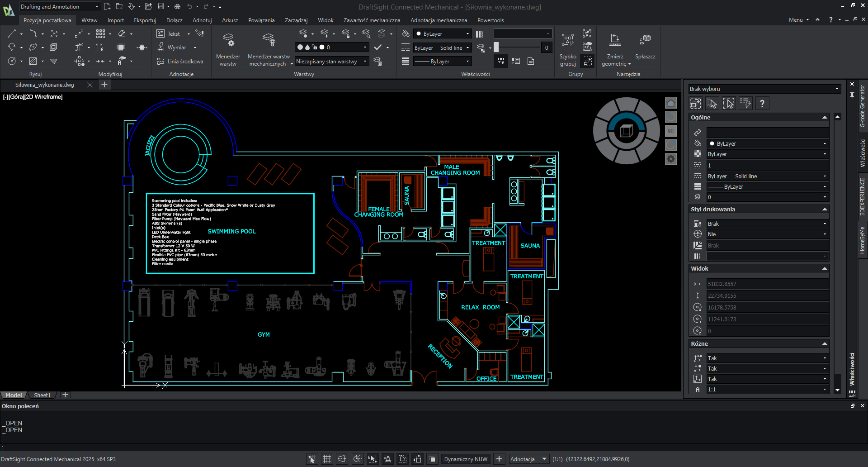Toggle Dynamiczny NUW in the status bar

[x=466, y=459]
